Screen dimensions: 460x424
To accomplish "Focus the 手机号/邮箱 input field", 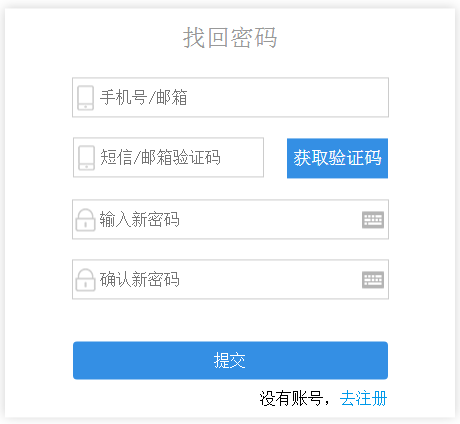I will point(230,97).
